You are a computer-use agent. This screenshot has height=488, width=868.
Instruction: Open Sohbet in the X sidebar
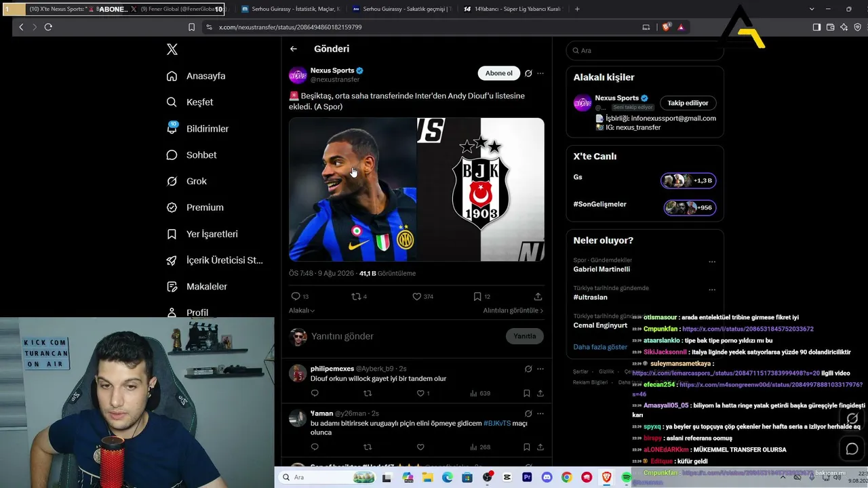point(191,155)
